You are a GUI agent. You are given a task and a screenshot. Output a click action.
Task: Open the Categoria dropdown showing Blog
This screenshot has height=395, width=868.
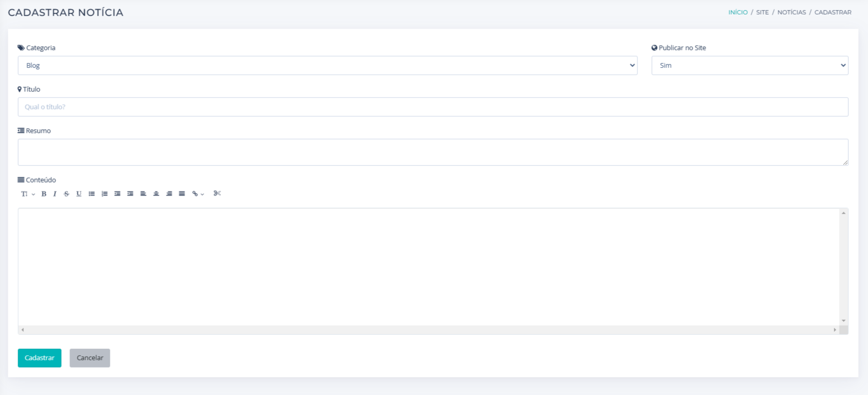(328, 65)
